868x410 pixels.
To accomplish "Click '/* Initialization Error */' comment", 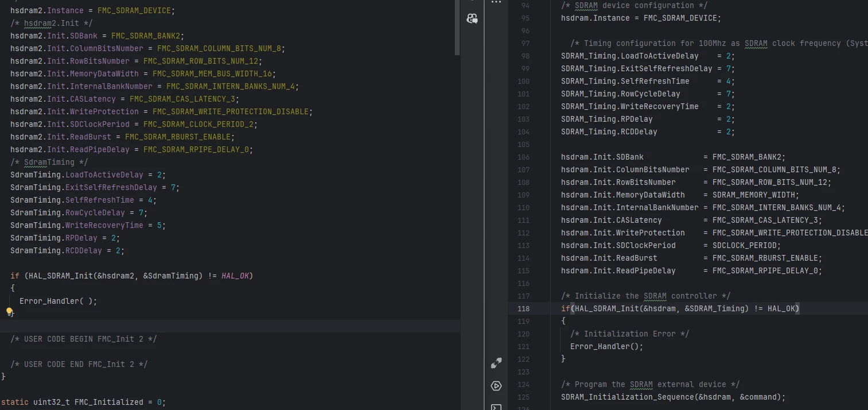I will [630, 334].
